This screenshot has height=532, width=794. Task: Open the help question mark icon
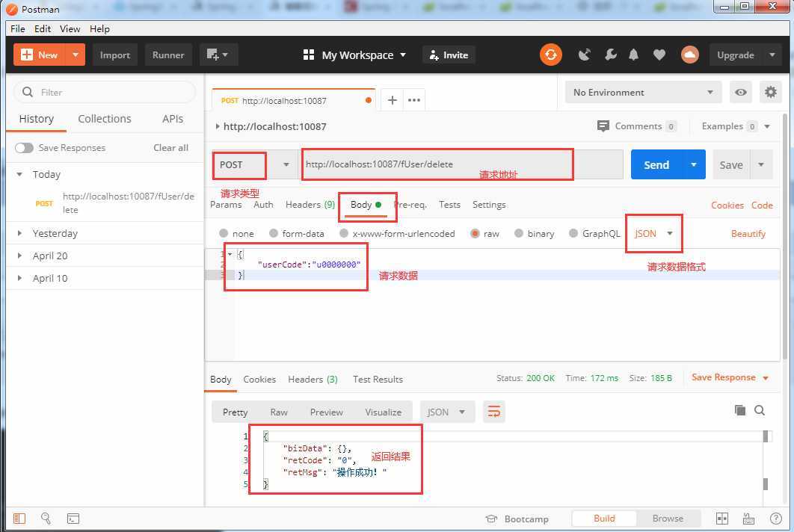coord(775,519)
